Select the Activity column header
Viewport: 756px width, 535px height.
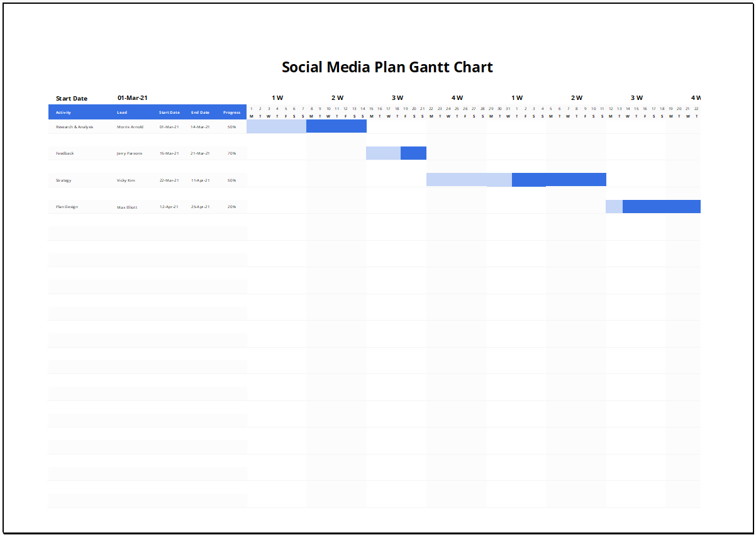pos(64,113)
